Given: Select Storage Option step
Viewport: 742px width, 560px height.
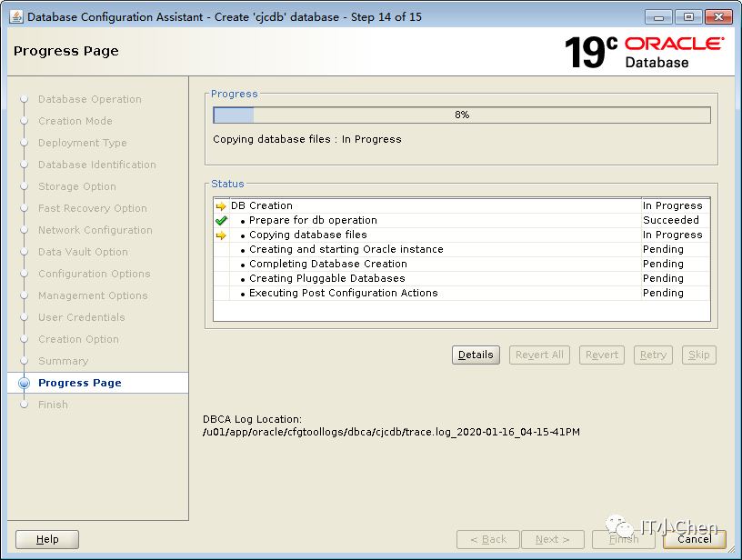Looking at the screenshot, I should [x=77, y=186].
